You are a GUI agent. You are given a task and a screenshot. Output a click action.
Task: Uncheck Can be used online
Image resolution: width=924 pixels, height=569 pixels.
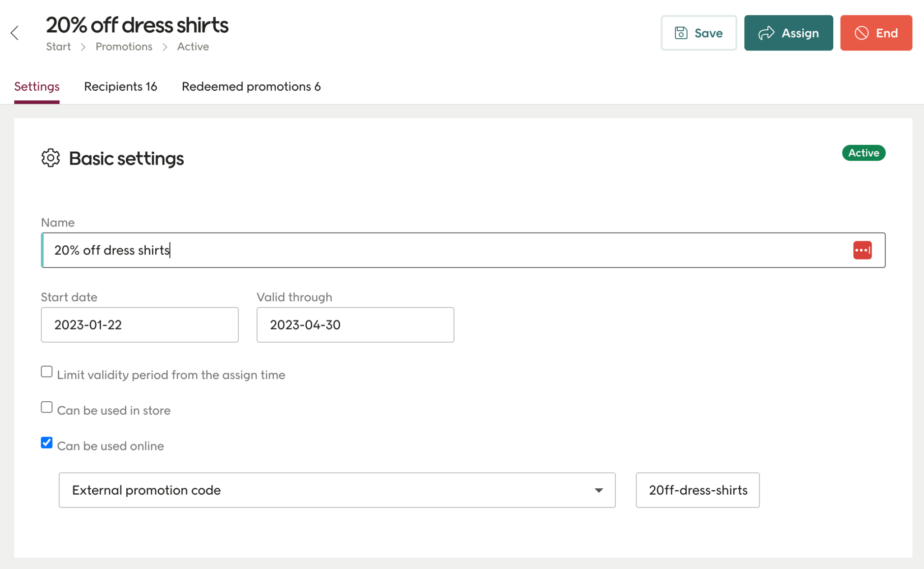click(x=46, y=443)
